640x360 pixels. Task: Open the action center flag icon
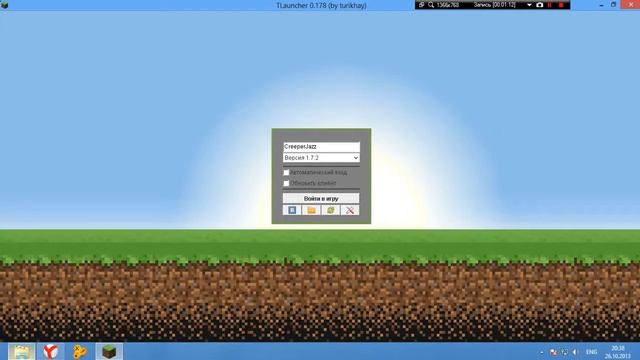553,352
